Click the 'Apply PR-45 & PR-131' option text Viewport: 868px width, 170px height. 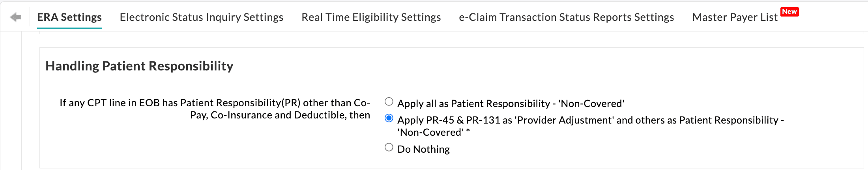[x=590, y=120]
